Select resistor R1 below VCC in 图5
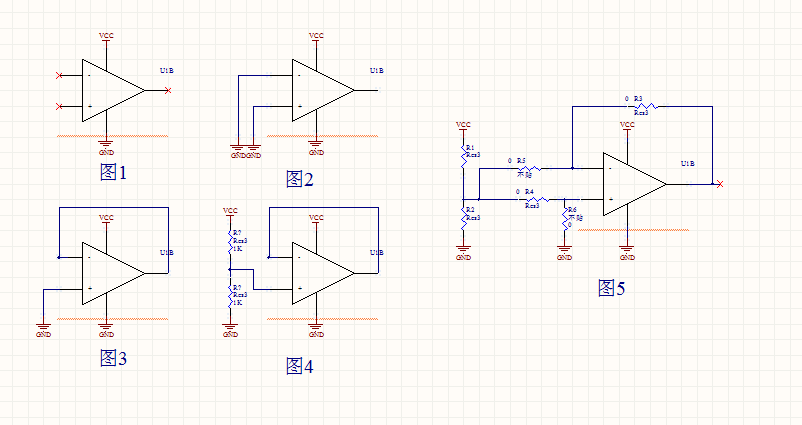The height and width of the screenshot is (425, 802). pos(463,154)
